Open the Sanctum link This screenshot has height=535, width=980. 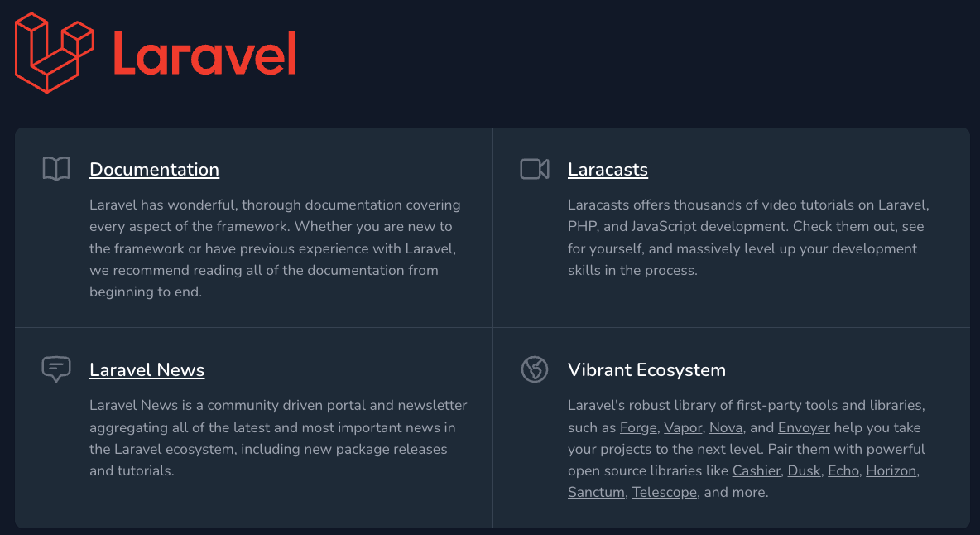[x=596, y=492]
